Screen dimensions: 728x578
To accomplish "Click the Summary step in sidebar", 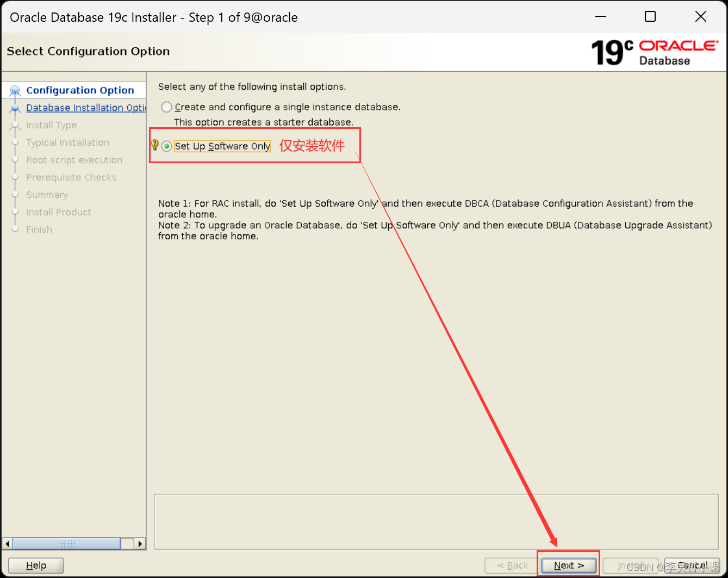I will [47, 195].
